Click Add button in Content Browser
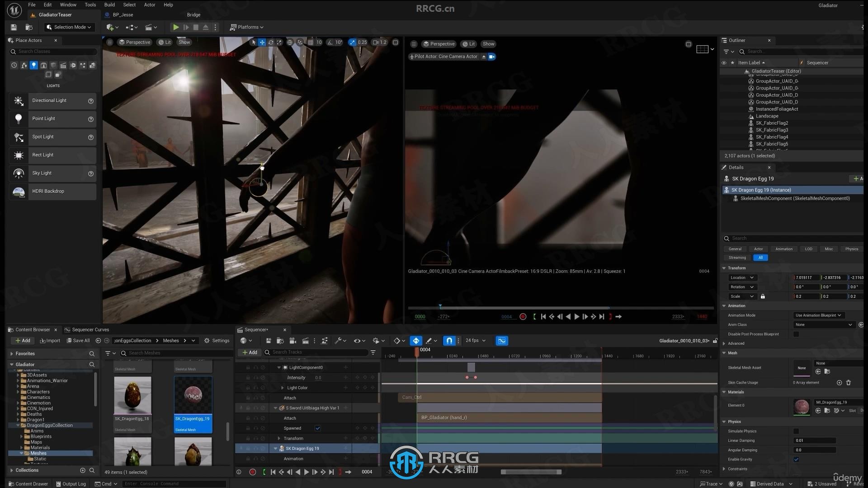The image size is (868, 488). (x=22, y=341)
